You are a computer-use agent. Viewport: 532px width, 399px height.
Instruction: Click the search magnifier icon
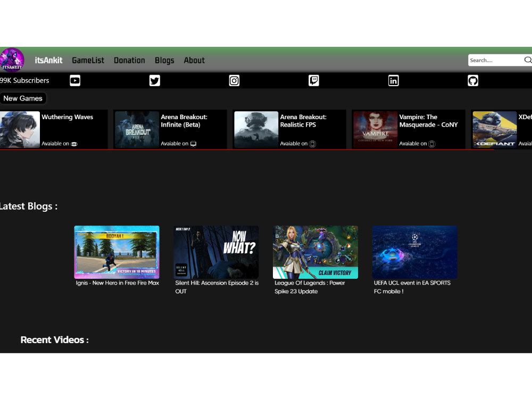pyautogui.click(x=528, y=60)
